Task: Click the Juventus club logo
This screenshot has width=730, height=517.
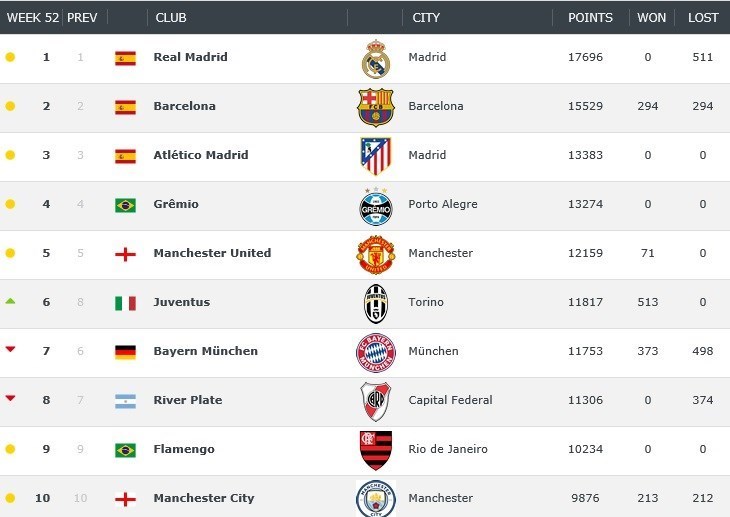Action: point(376,303)
